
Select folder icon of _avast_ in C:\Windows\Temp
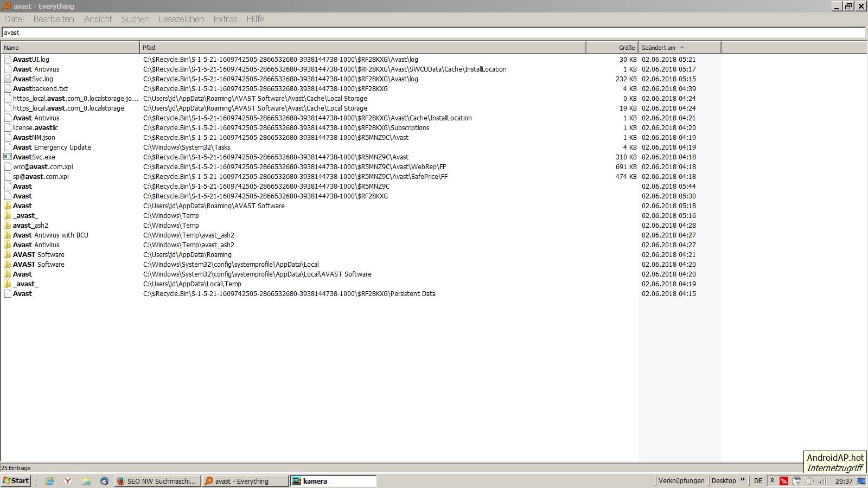pyautogui.click(x=8, y=216)
